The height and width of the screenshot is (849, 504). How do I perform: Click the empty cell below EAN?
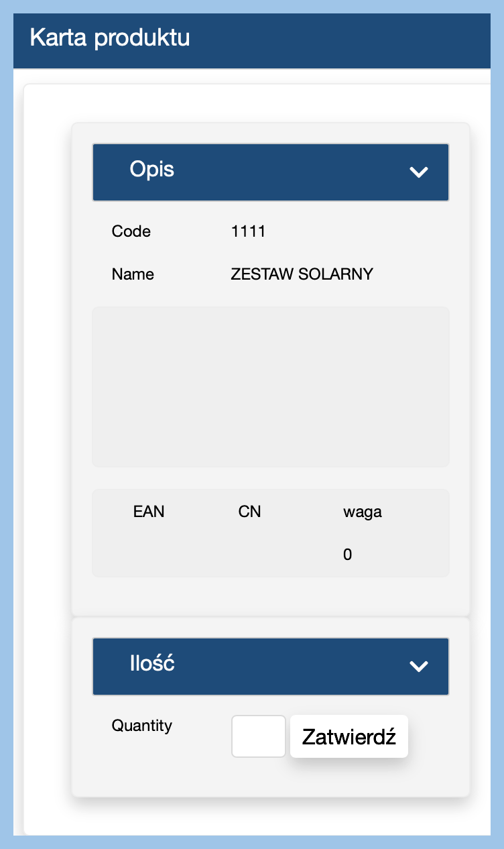[x=149, y=555]
